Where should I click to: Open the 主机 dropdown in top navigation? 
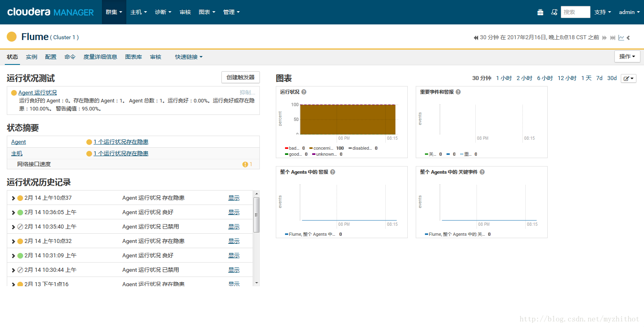pos(139,12)
